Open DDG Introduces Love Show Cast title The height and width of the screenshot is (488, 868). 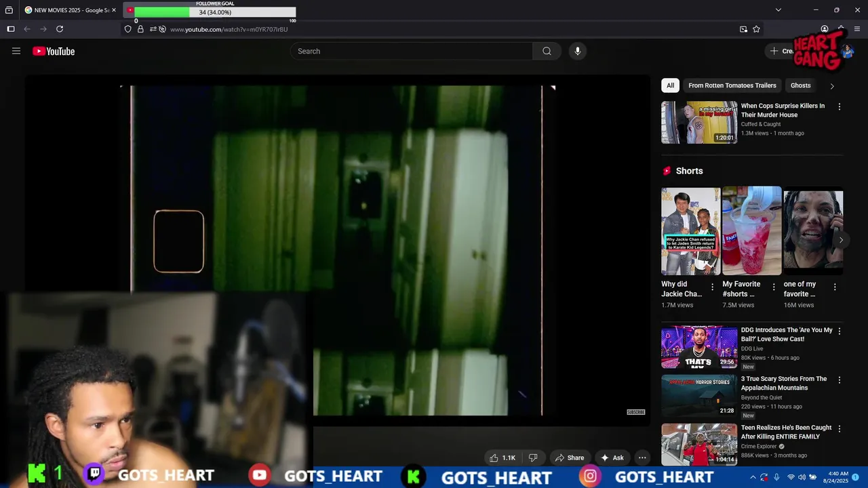pos(787,334)
